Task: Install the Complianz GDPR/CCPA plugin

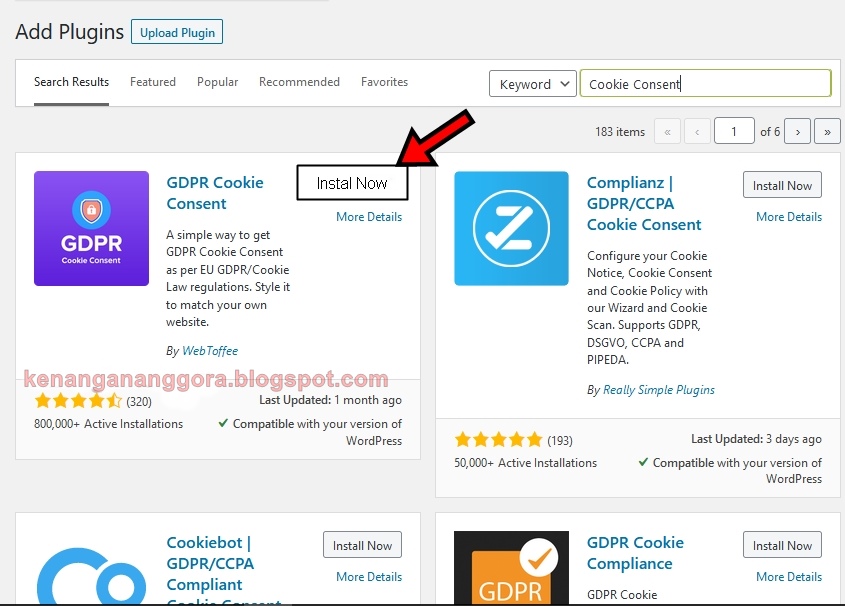Action: tap(782, 185)
